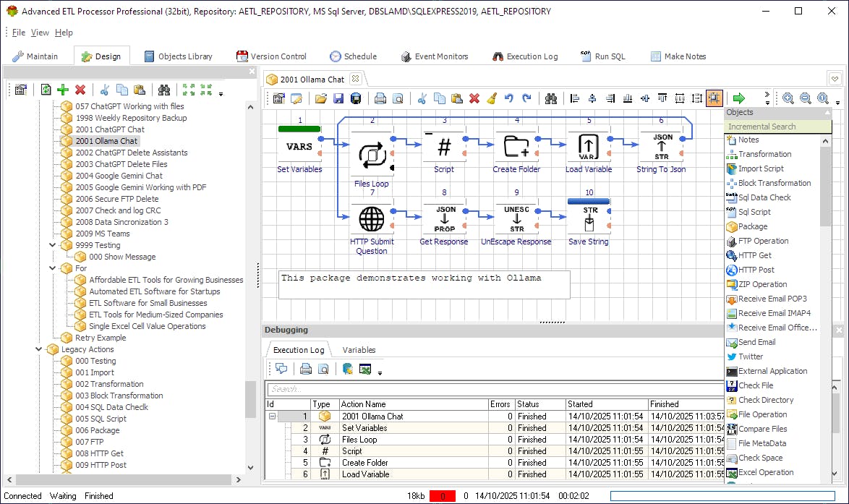Open the package toolbar more-buttons chevron
Viewport: 849px width, 504px height.
pyautogui.click(x=767, y=94)
